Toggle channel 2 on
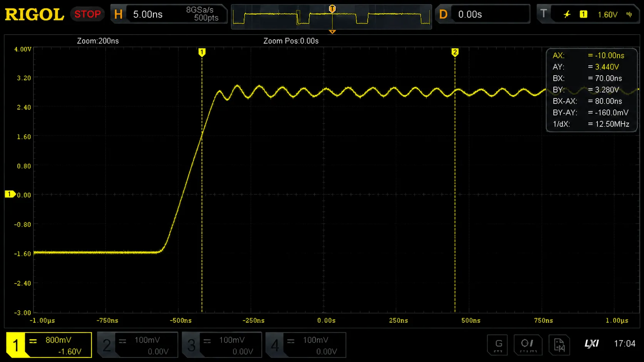 pos(138,345)
